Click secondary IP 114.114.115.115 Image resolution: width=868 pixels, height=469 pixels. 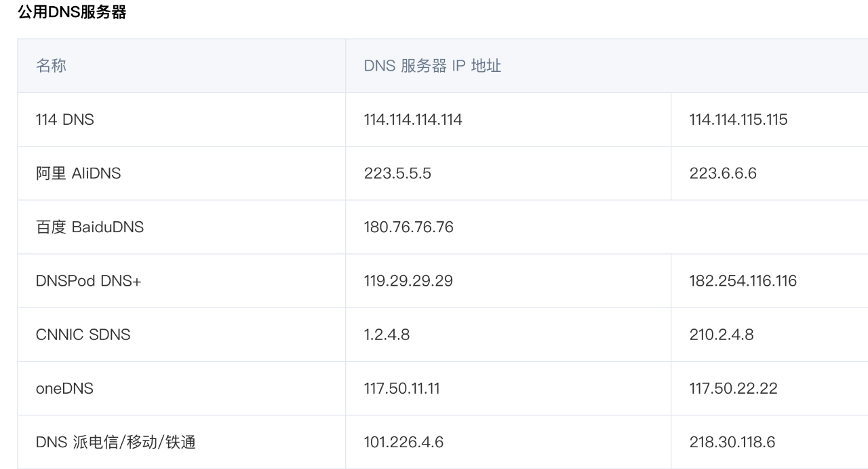point(738,120)
